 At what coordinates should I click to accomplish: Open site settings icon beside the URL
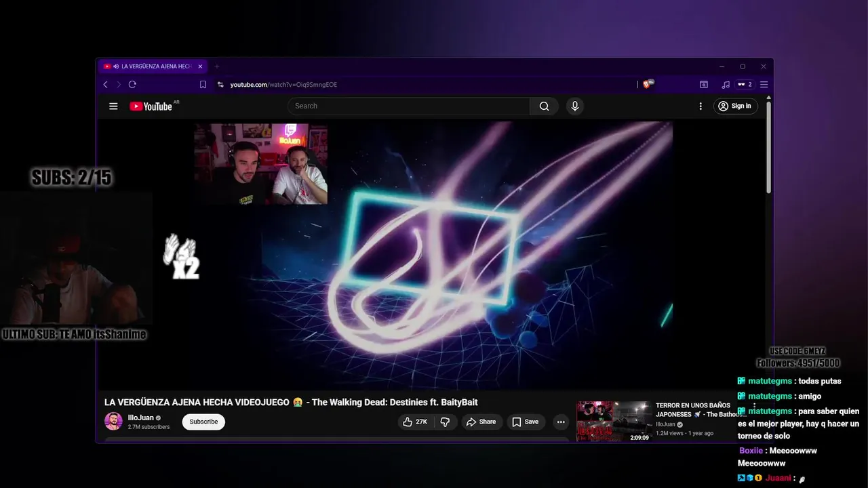(x=220, y=85)
